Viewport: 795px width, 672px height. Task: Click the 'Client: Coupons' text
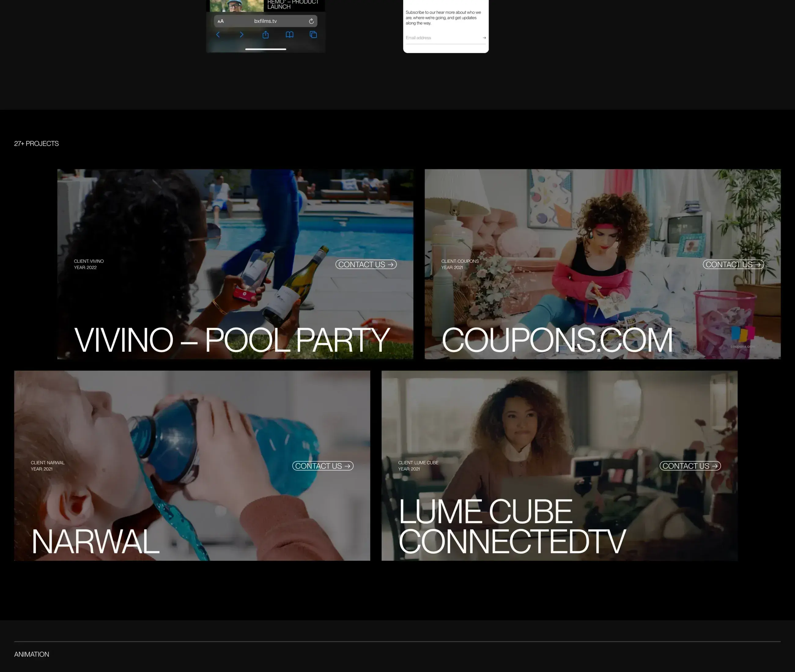(460, 261)
